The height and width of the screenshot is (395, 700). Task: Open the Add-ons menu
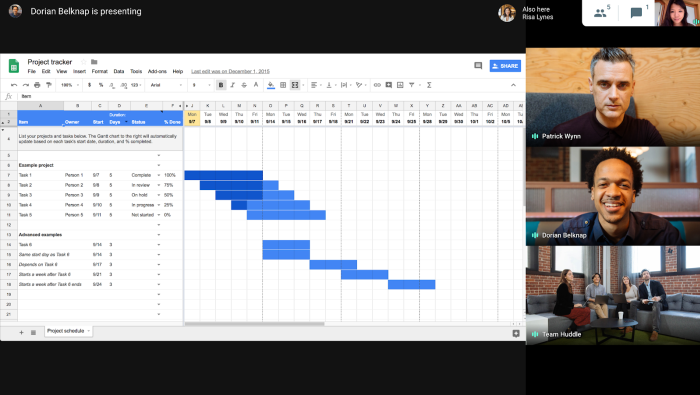[157, 71]
